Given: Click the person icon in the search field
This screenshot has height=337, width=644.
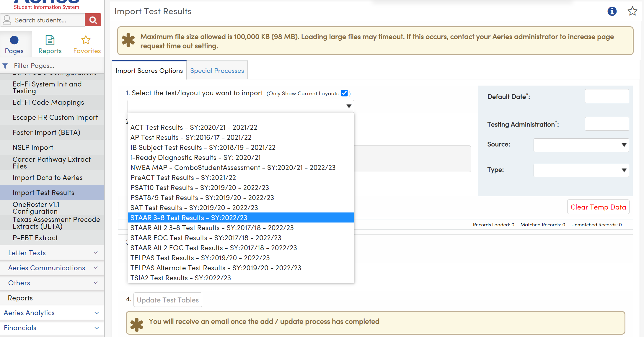Looking at the screenshot, I should pyautogui.click(x=7, y=20).
